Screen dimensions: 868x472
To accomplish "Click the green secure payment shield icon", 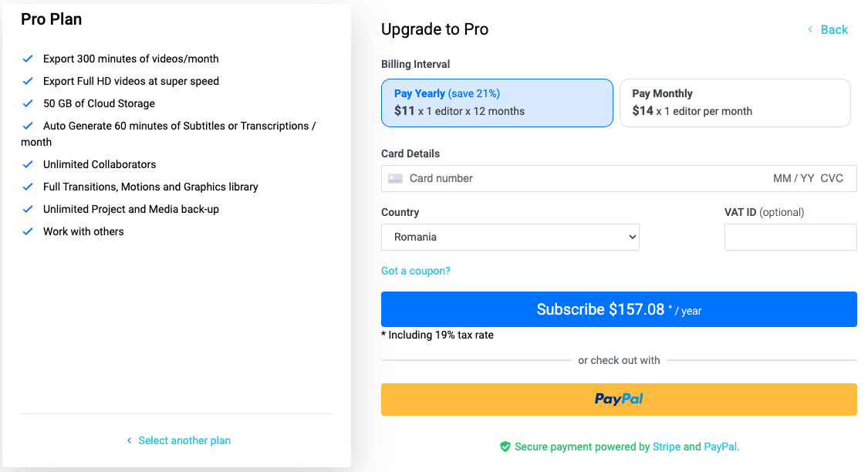I will tap(505, 447).
